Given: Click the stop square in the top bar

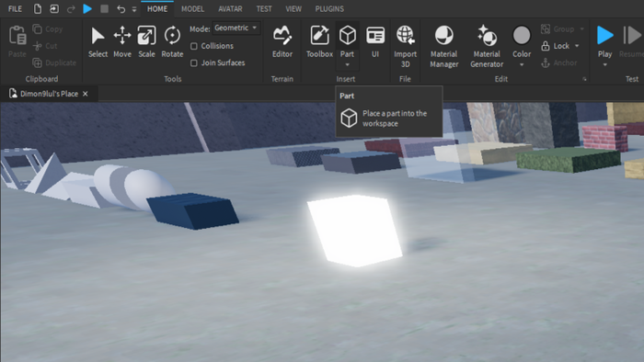Looking at the screenshot, I should 104,8.
